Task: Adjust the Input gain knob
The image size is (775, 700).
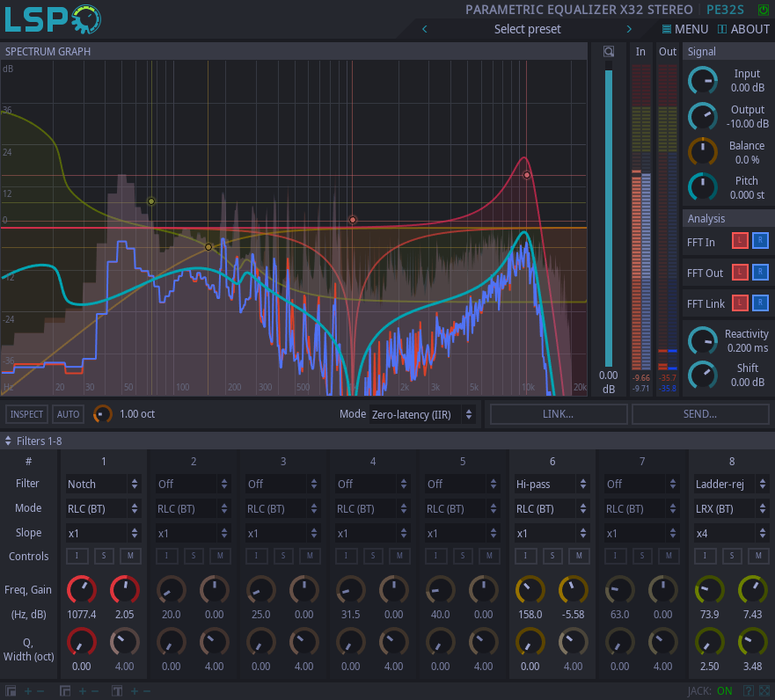Action: point(703,81)
